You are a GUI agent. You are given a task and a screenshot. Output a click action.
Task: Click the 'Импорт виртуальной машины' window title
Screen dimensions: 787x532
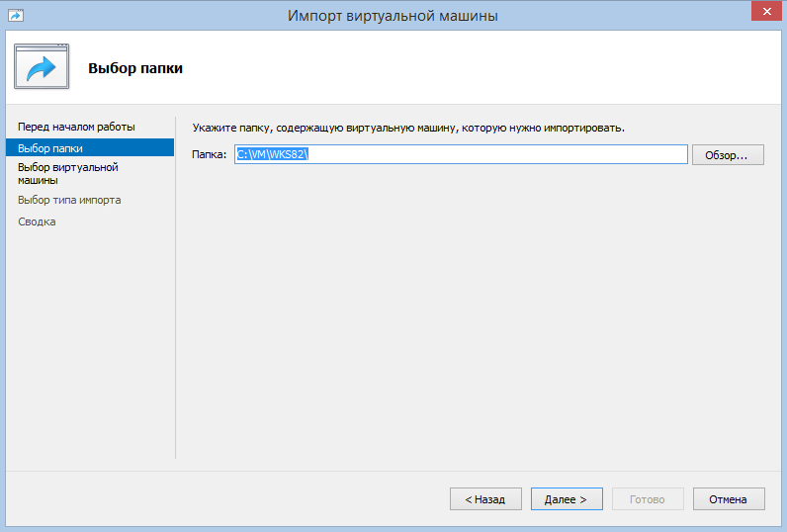point(393,15)
